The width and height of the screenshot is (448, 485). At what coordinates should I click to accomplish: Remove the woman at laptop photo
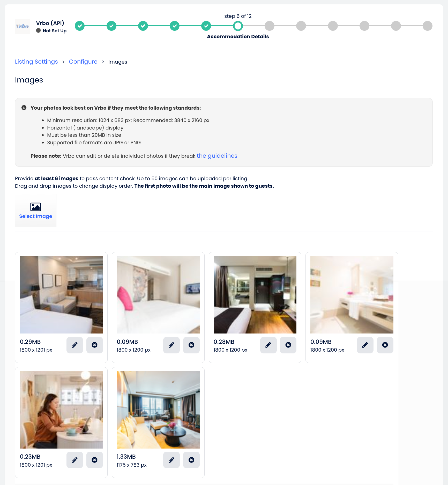(95, 460)
